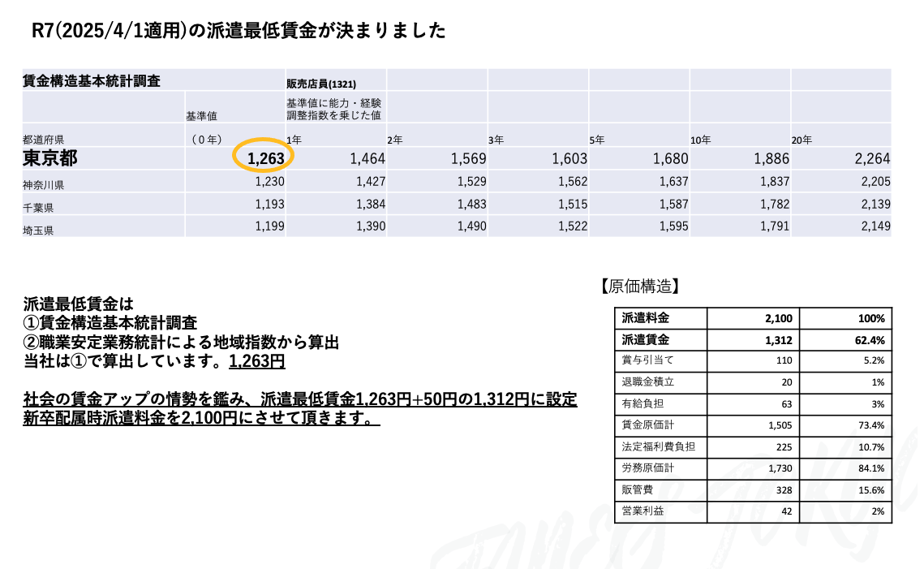Select the 神奈川県 row label

coord(44,185)
